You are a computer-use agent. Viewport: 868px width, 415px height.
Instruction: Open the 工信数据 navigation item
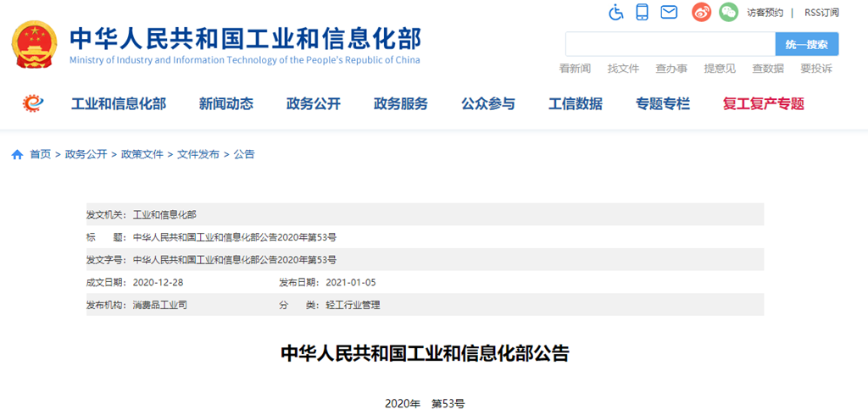[x=575, y=104]
